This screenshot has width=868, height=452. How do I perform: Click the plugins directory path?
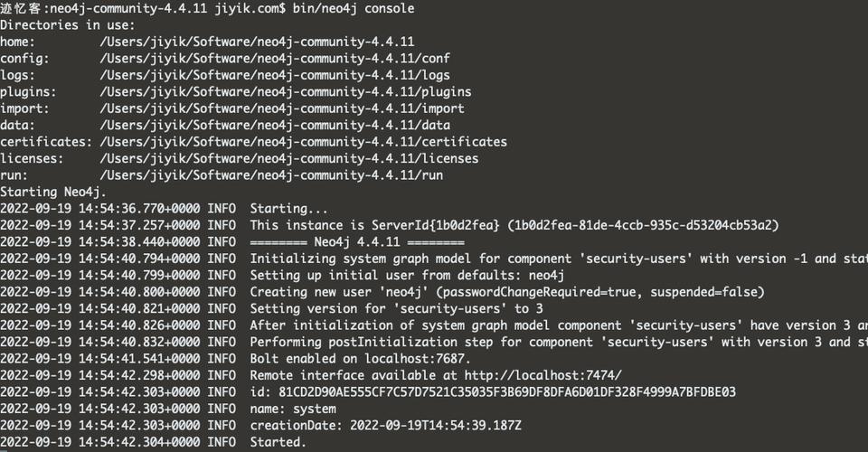coord(286,91)
